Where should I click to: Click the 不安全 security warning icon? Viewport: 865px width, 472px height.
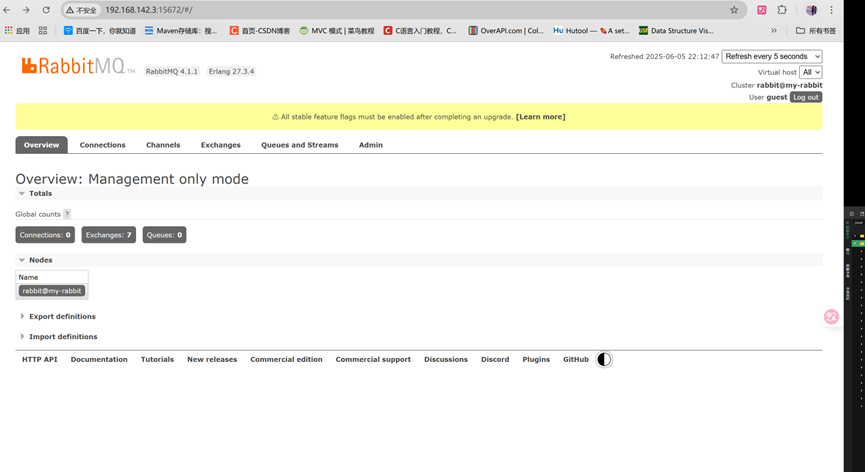pos(81,10)
